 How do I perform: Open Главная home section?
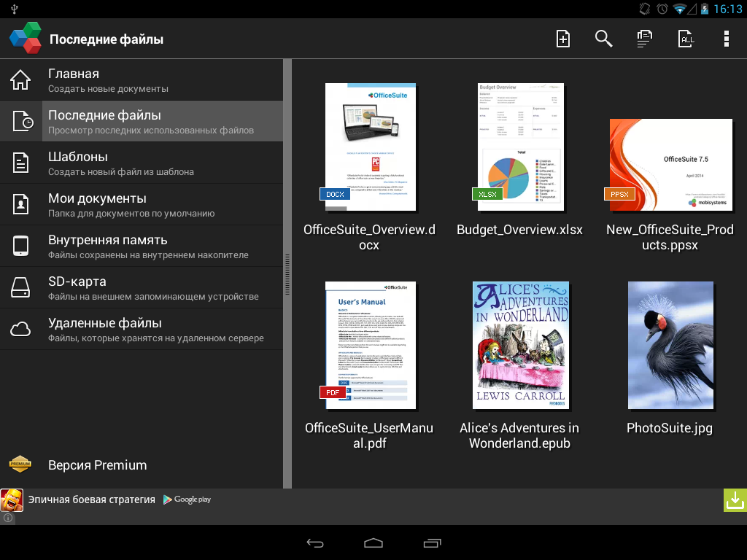(x=142, y=80)
